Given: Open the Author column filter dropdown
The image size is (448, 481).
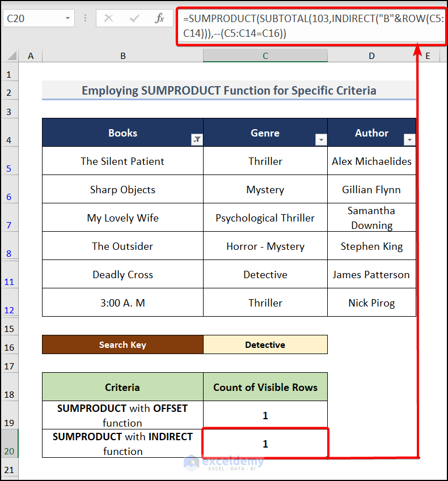Looking at the screenshot, I should (x=409, y=139).
